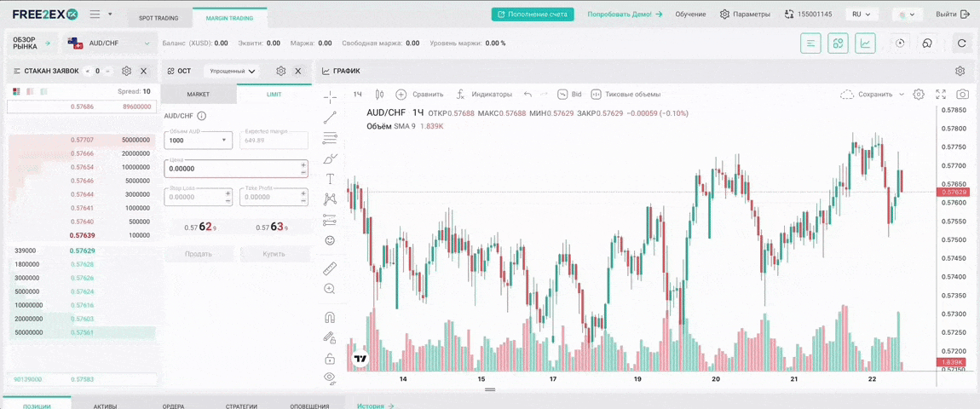
Task: Switch to the SPOT TRADING tab
Action: (x=159, y=18)
